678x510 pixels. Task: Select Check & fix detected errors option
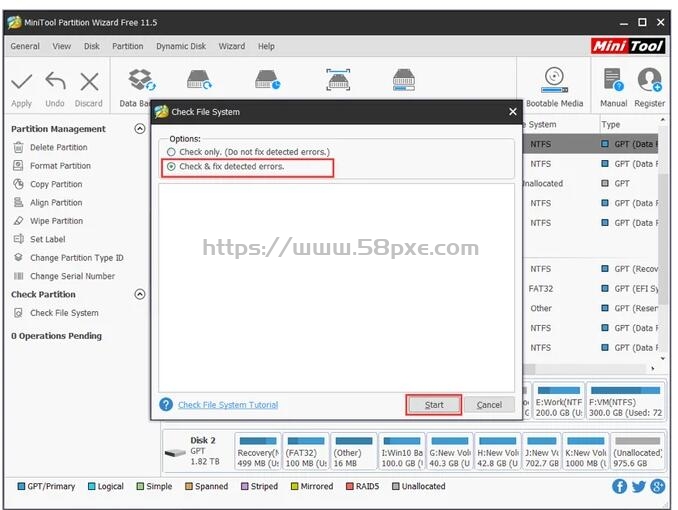click(171, 166)
